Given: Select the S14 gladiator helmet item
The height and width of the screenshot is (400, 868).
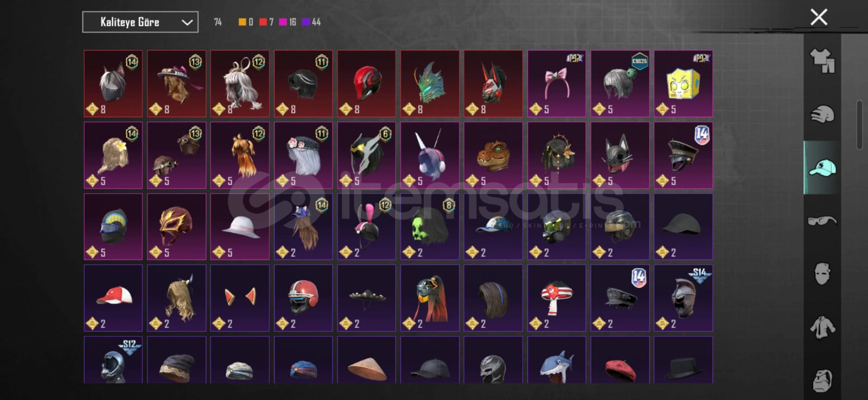Looking at the screenshot, I should tap(683, 298).
